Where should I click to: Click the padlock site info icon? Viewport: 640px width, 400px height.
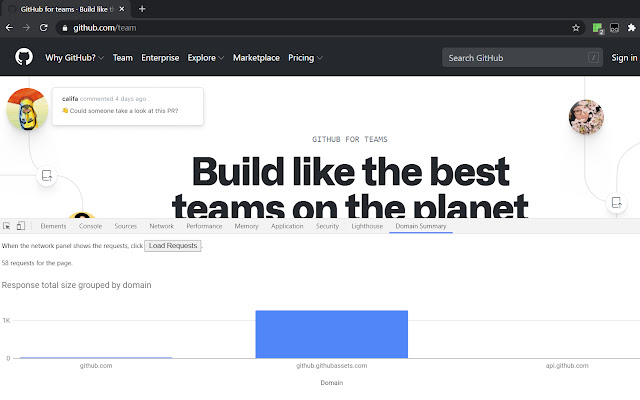click(64, 28)
